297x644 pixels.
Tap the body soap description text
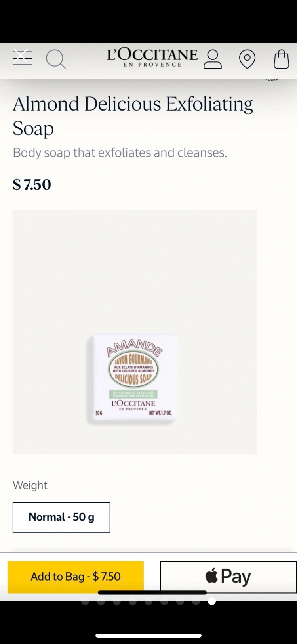120,153
